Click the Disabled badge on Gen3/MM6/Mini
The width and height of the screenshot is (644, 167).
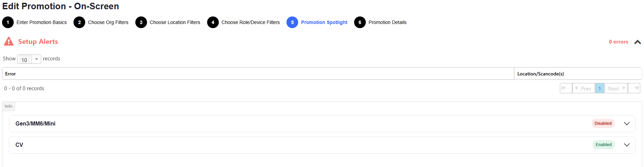[603, 123]
